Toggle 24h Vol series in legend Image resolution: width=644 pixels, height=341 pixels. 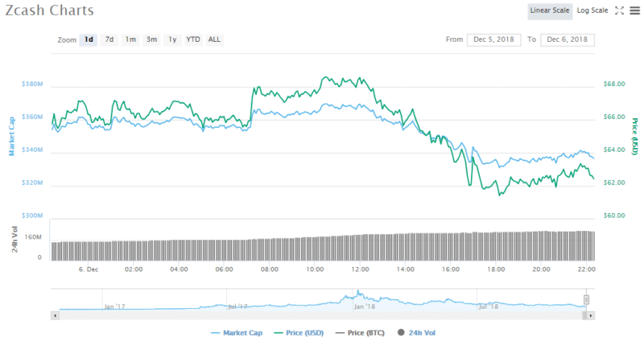(x=415, y=332)
